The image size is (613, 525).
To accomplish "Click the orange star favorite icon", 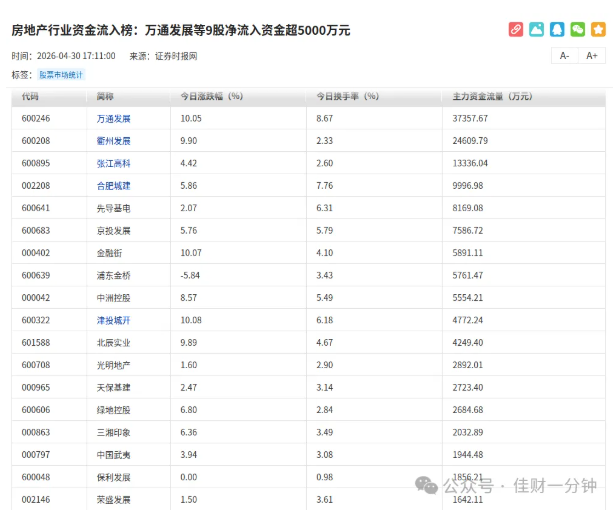I will click(598, 30).
